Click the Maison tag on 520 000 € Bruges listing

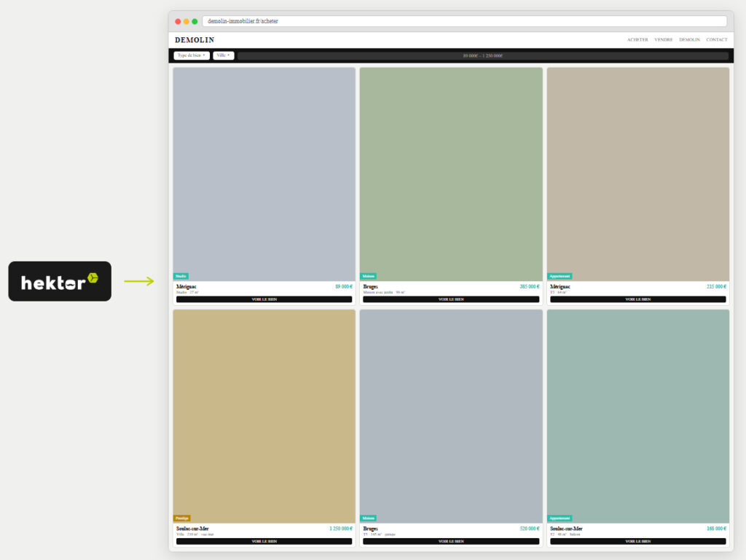coord(368,518)
